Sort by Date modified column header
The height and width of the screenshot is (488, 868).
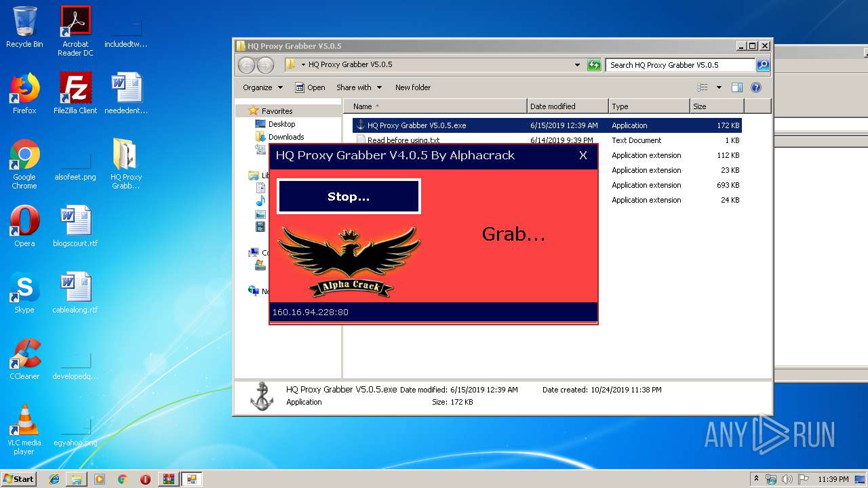point(568,106)
